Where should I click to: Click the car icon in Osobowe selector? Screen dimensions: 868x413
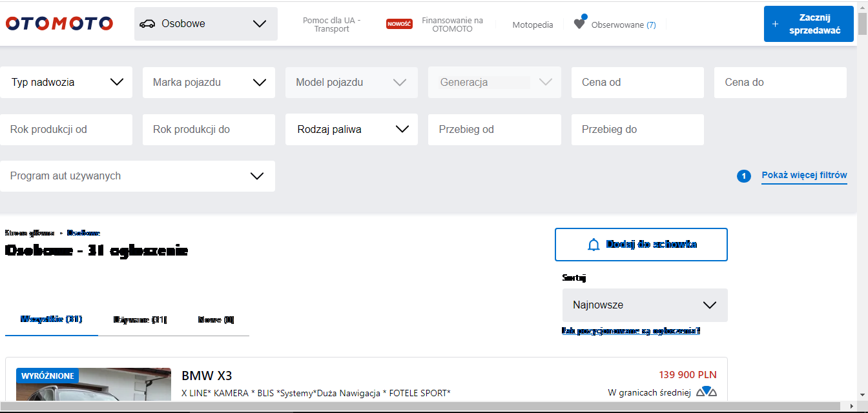[147, 24]
